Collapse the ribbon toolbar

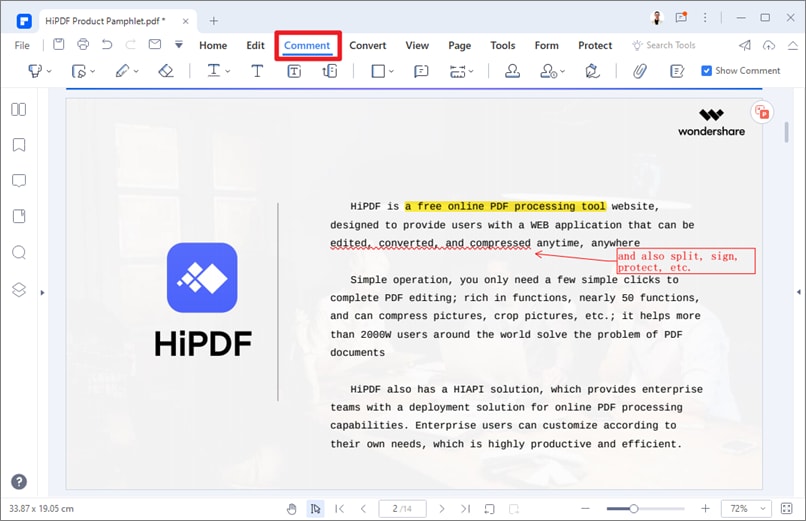[793, 45]
